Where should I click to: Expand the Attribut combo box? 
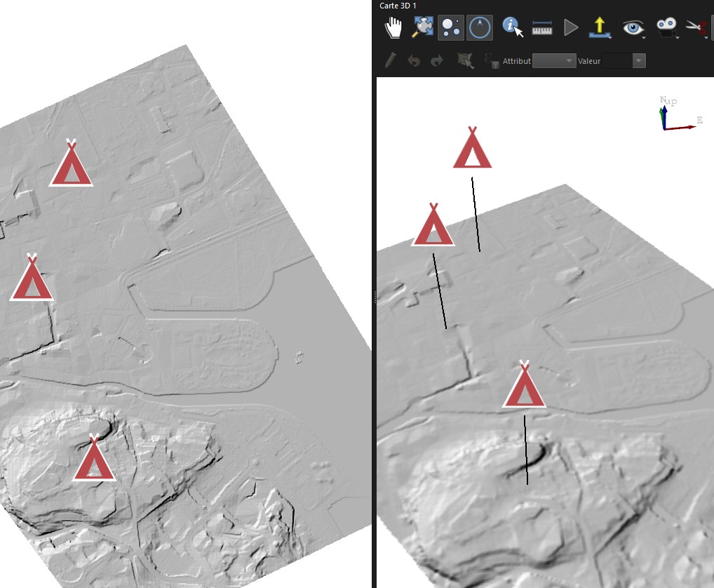pyautogui.click(x=554, y=60)
